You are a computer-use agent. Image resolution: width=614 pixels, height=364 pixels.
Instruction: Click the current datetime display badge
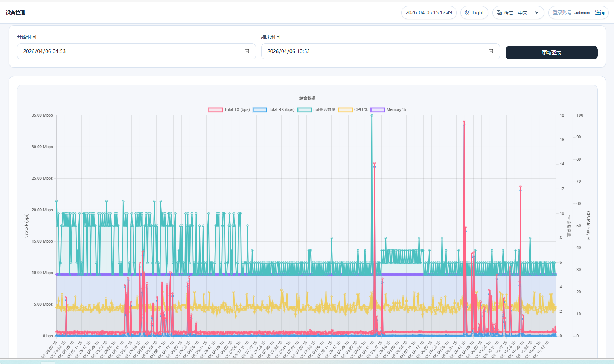[429, 13]
